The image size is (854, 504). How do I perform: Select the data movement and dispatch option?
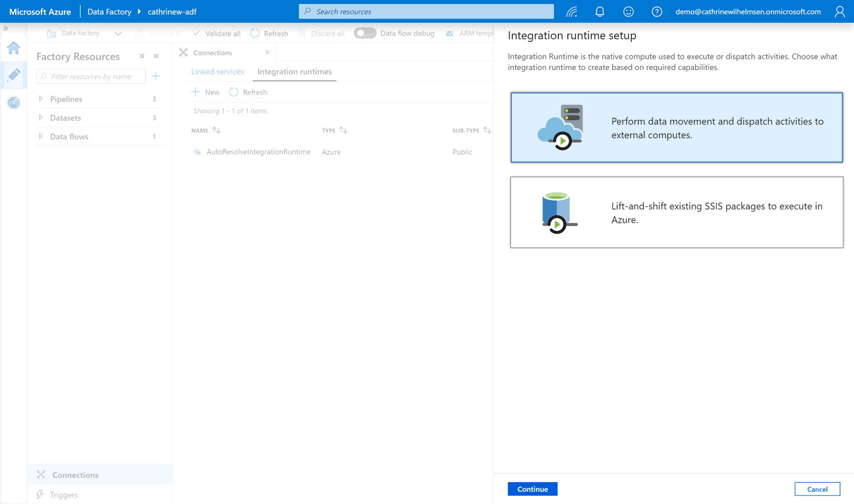click(676, 128)
